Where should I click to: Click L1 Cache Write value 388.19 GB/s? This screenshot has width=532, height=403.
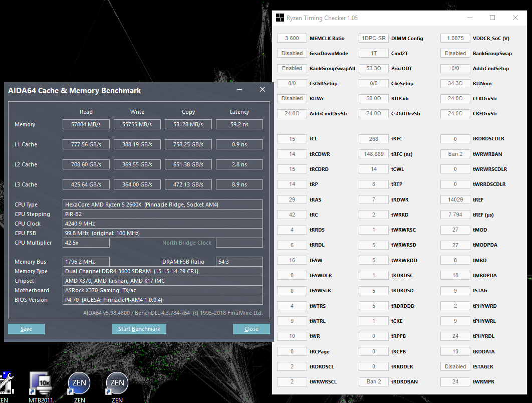[137, 144]
